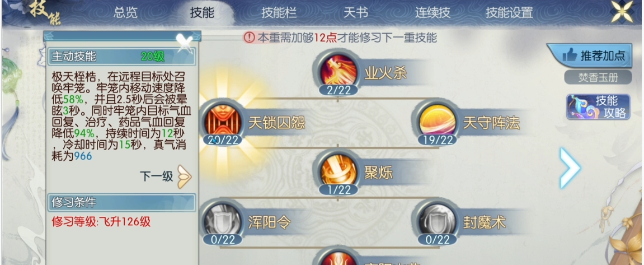The height and width of the screenshot is (265, 644).
Task: Open the 总览 tab
Action: [x=126, y=13]
